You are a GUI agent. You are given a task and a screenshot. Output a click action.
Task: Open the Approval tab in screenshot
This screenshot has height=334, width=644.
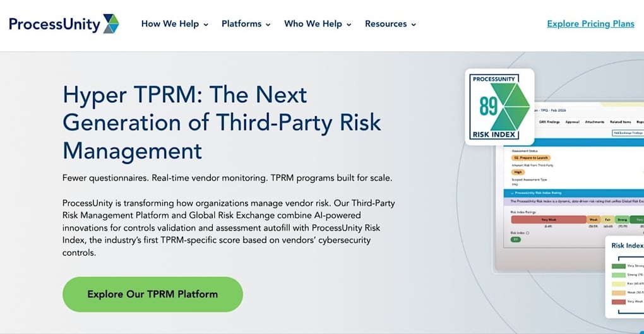pyautogui.click(x=572, y=122)
